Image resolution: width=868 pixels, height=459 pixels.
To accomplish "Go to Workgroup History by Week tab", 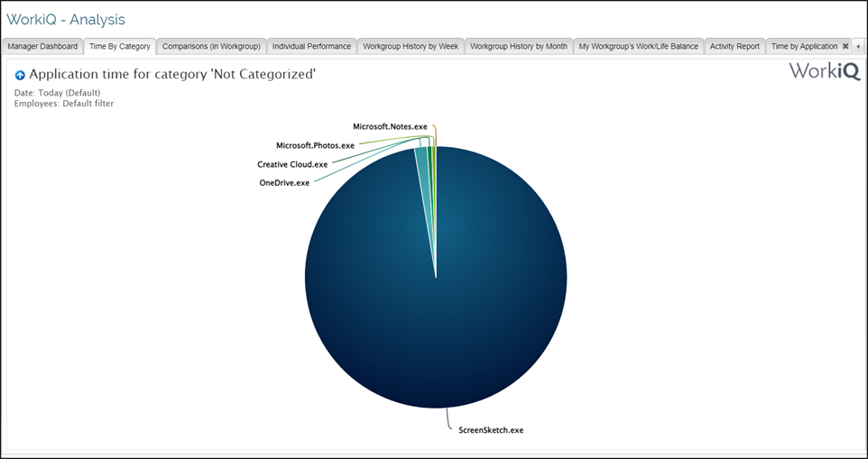I will 411,46.
